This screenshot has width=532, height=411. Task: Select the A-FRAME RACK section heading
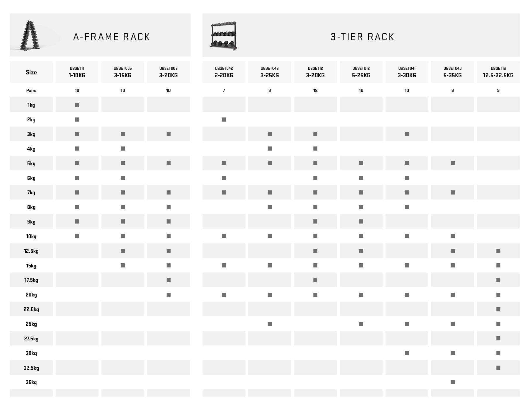pos(112,37)
